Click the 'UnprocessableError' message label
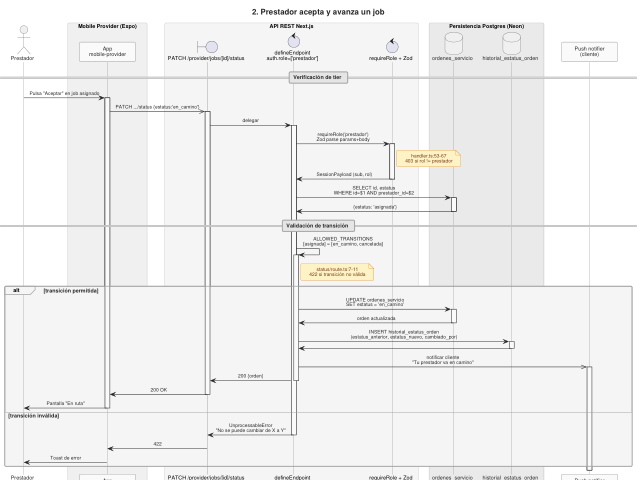Screen dimensions: 640x480 click(251, 428)
